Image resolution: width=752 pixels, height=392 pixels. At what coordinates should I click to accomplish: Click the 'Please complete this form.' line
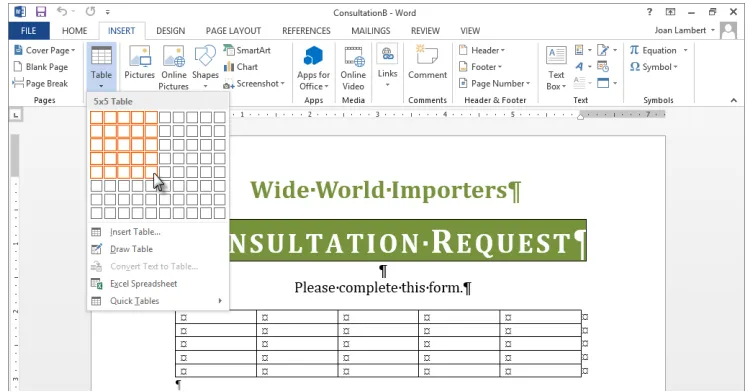click(x=383, y=287)
